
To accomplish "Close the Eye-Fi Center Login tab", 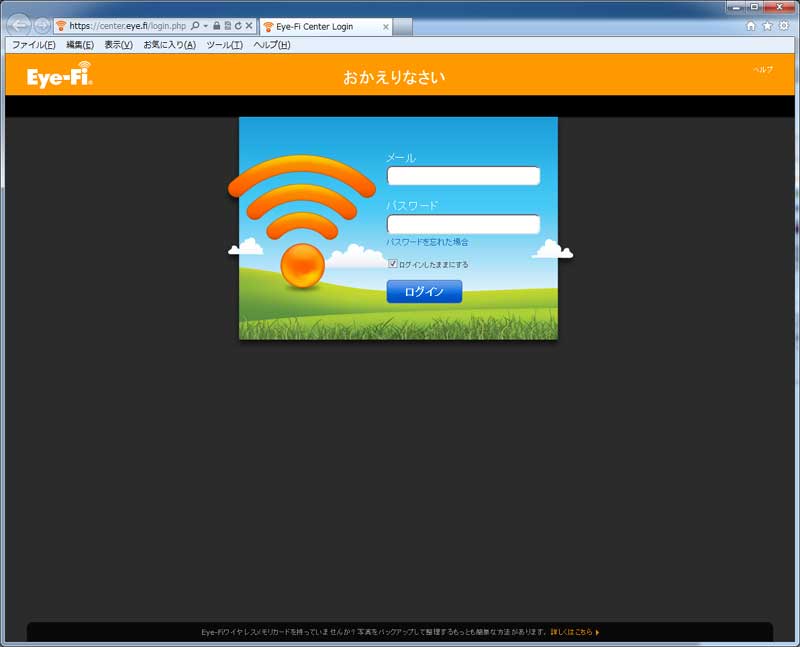I will click(386, 27).
